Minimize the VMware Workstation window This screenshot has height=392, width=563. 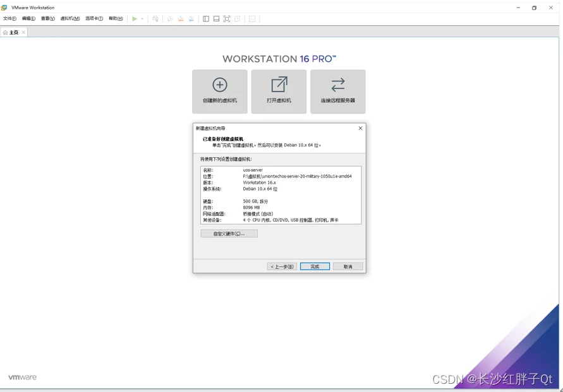[518, 8]
